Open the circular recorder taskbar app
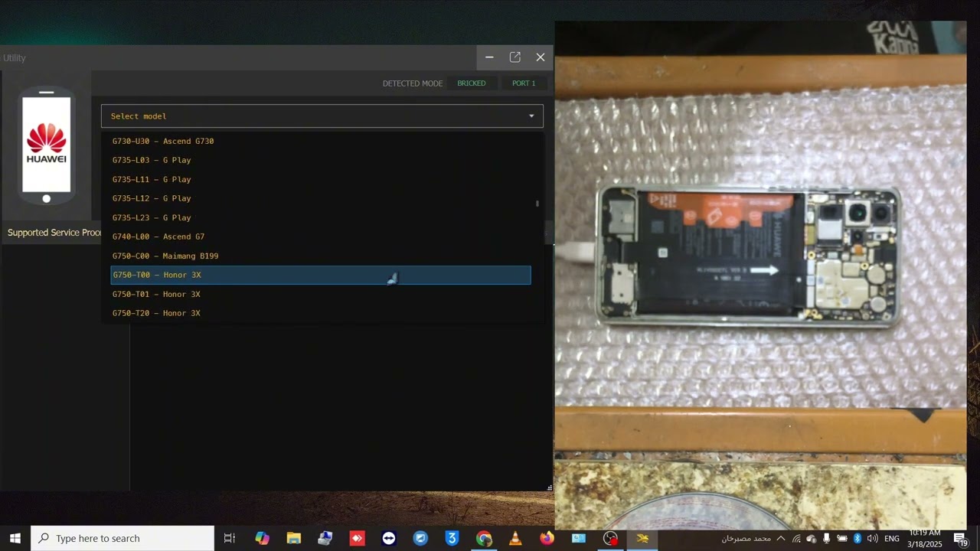 [610, 538]
